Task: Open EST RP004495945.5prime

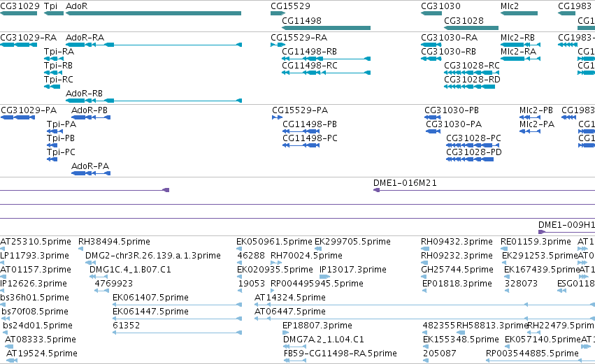Action: click(273, 291)
